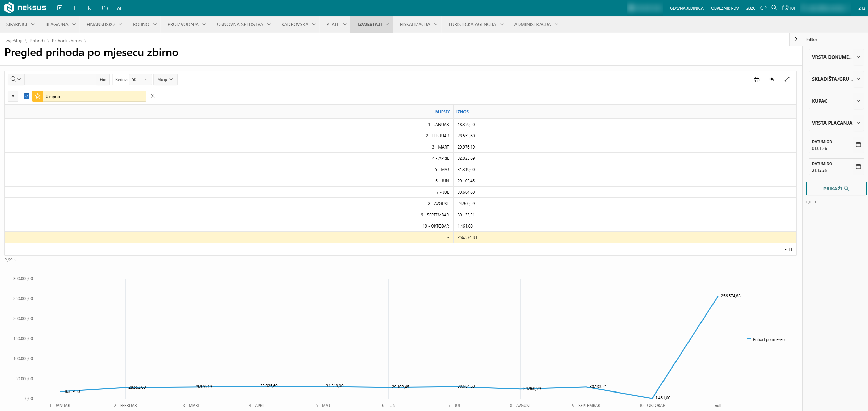Open the AI assistant
This screenshot has height=411, width=868.
tap(119, 8)
